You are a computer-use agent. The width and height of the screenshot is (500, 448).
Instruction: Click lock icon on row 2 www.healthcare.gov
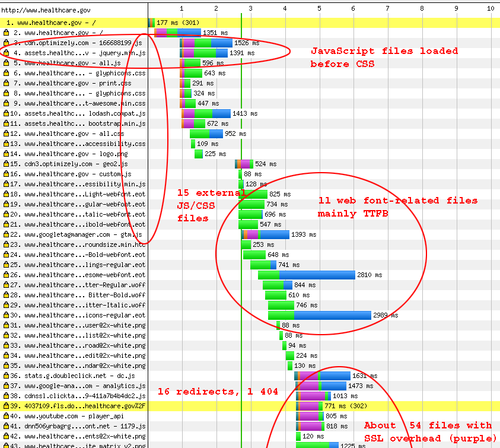pos(6,33)
